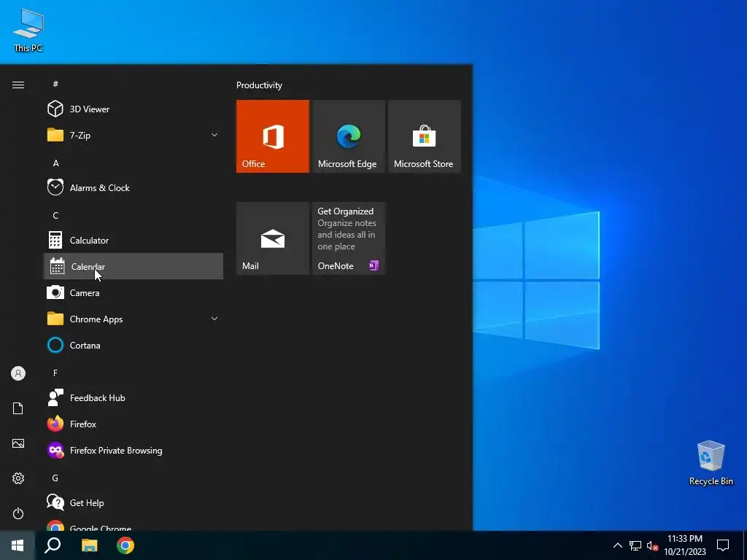
Task: Open the clock and date flyout
Action: [x=685, y=545]
